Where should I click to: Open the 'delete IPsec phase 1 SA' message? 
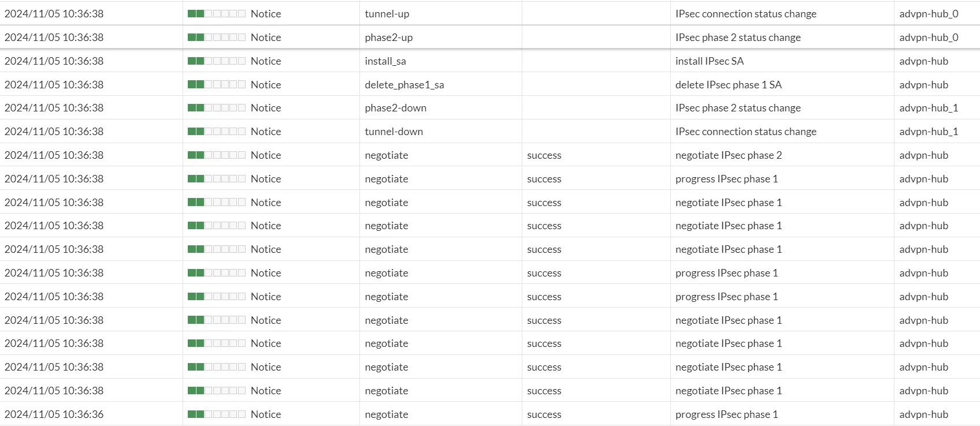coord(729,84)
